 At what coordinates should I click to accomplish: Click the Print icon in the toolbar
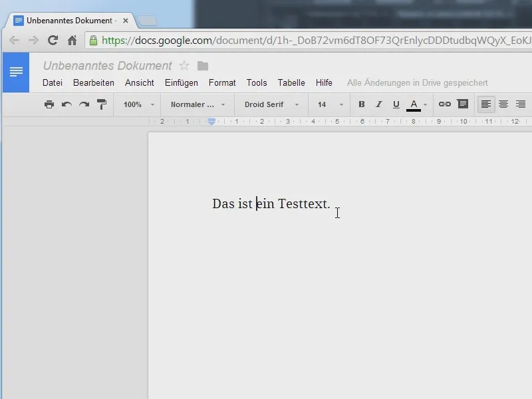point(49,104)
